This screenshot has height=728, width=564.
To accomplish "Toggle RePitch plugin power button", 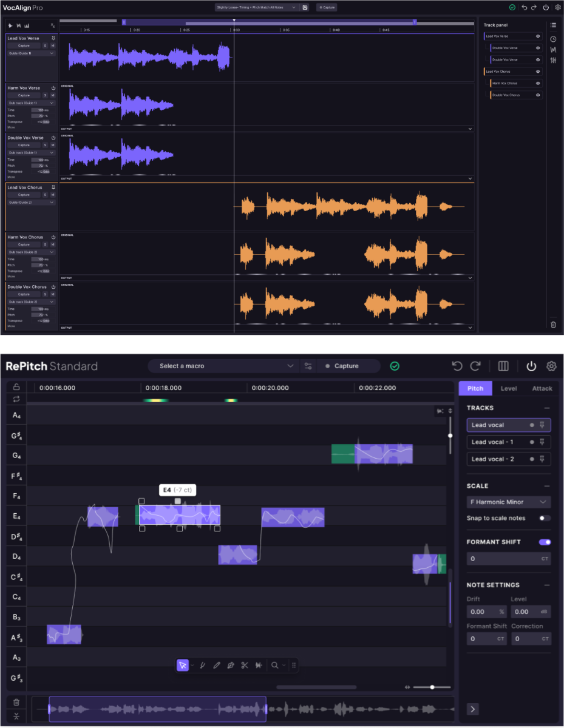I will pyautogui.click(x=531, y=366).
